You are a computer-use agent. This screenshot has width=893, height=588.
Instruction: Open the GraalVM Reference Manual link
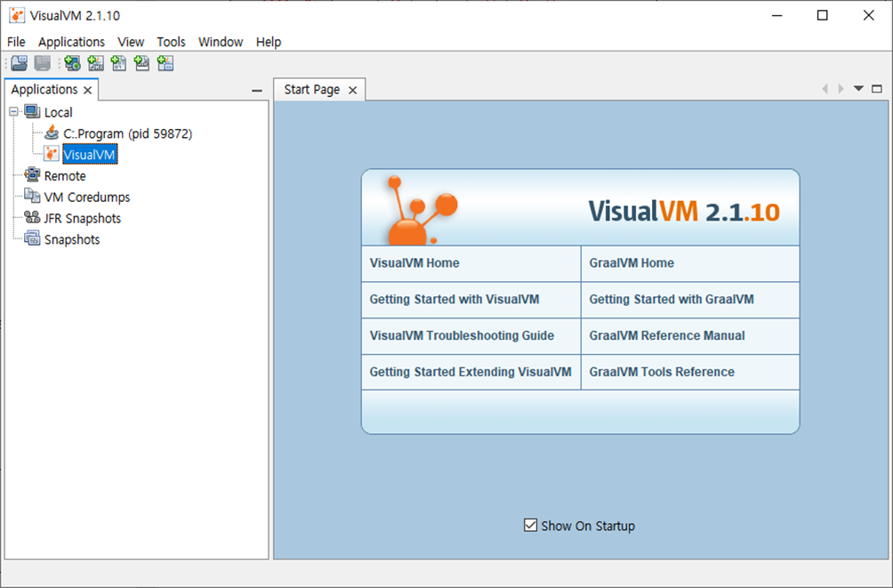667,335
